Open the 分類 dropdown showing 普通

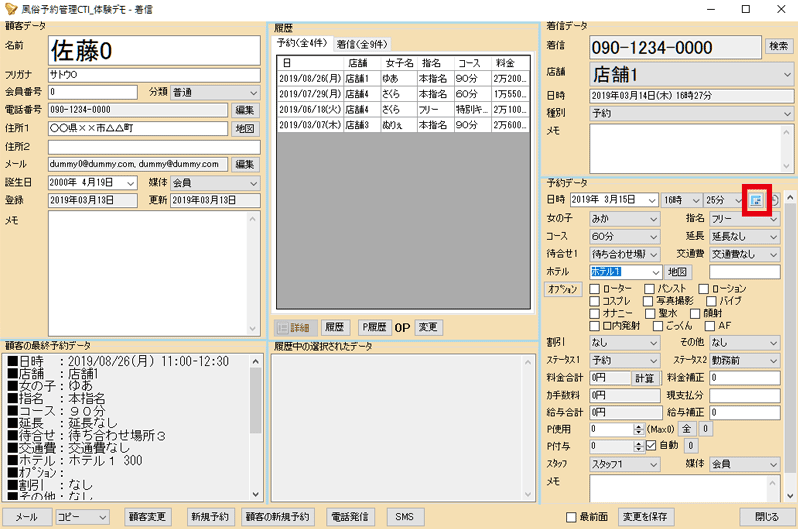pyautogui.click(x=215, y=92)
